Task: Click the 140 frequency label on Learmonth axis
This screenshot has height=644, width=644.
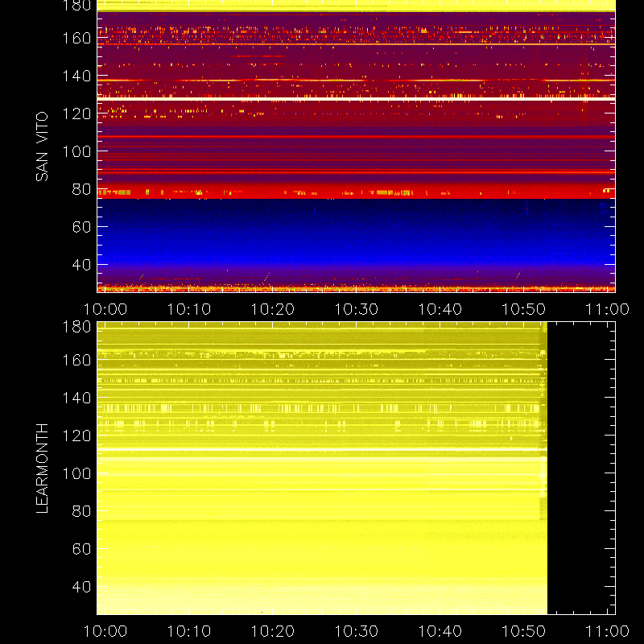Action: coord(76,398)
